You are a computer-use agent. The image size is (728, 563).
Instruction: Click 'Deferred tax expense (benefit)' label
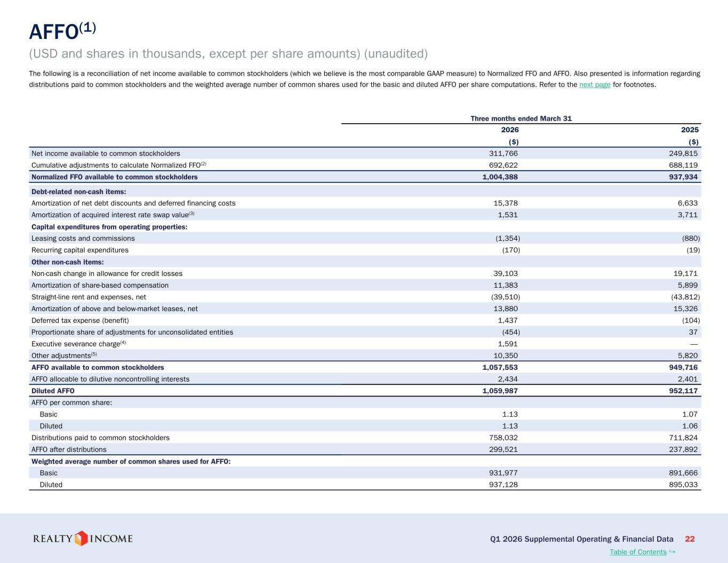pyautogui.click(x=80, y=321)
